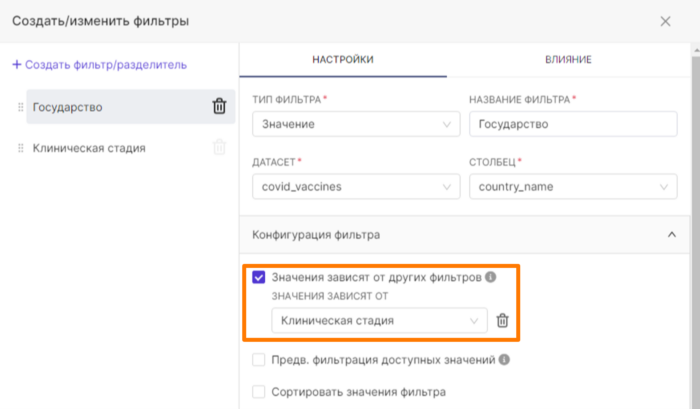Close the Создать/изменить фильтры dialog
Image resolution: width=700 pixels, height=409 pixels.
pyautogui.click(x=665, y=21)
